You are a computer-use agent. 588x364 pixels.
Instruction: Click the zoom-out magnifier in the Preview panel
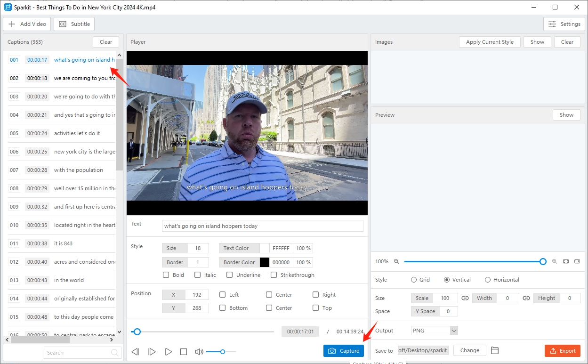click(x=396, y=261)
